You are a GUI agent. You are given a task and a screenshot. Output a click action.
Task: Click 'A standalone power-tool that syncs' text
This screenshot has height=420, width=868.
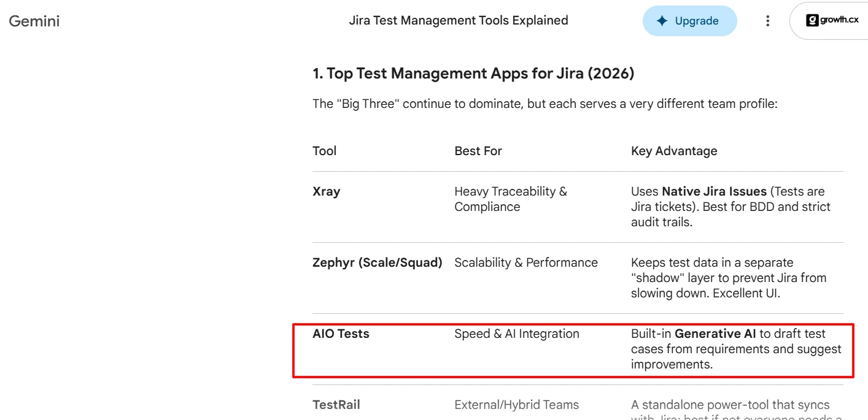(730, 405)
